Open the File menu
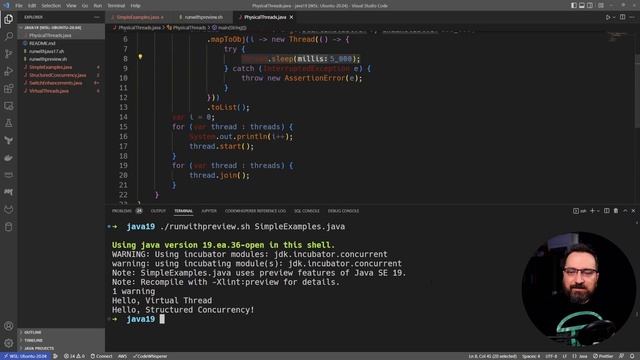The image size is (640, 360). (19, 6)
